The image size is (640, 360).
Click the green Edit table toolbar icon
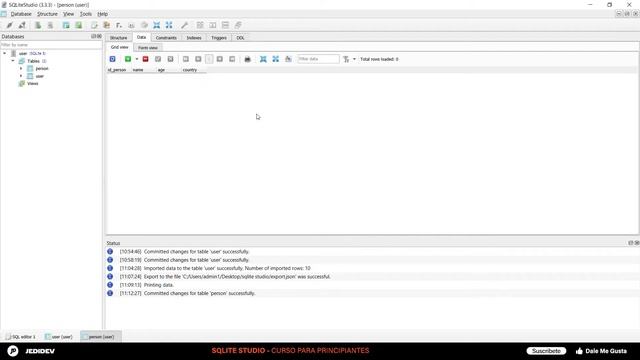(78, 25)
